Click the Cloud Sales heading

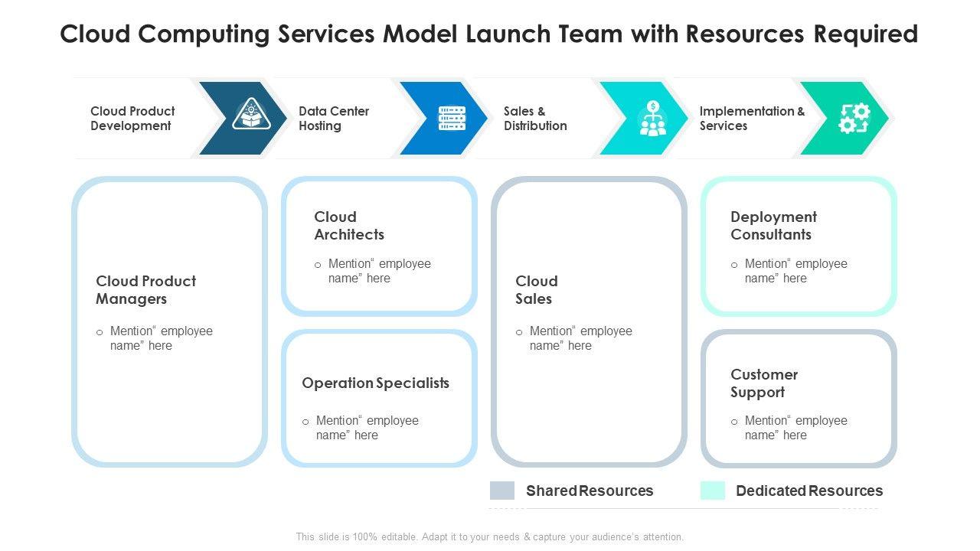[x=536, y=290]
